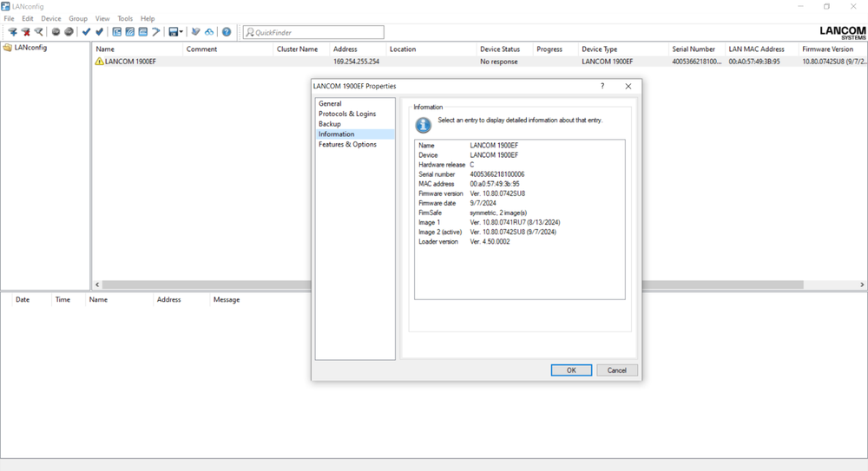Select Backup in the properties dialog list
This screenshot has height=471, width=868.
pyautogui.click(x=355, y=124)
